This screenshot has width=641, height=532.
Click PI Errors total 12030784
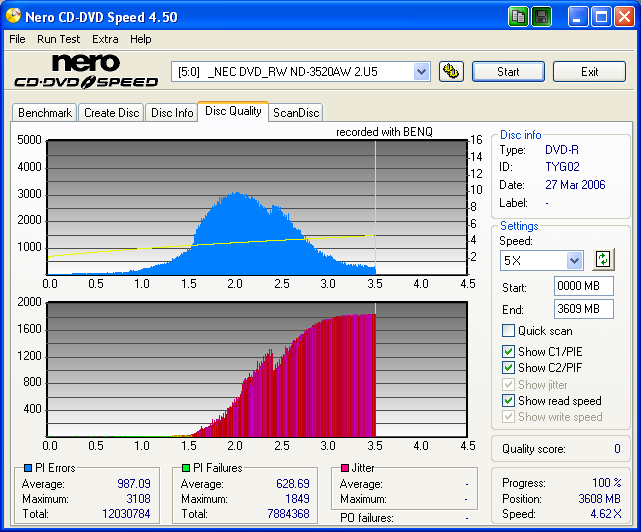coord(126,514)
